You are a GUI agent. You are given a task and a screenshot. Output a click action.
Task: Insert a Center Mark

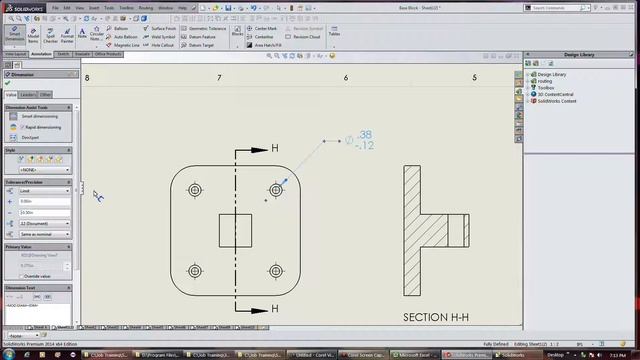click(x=262, y=29)
